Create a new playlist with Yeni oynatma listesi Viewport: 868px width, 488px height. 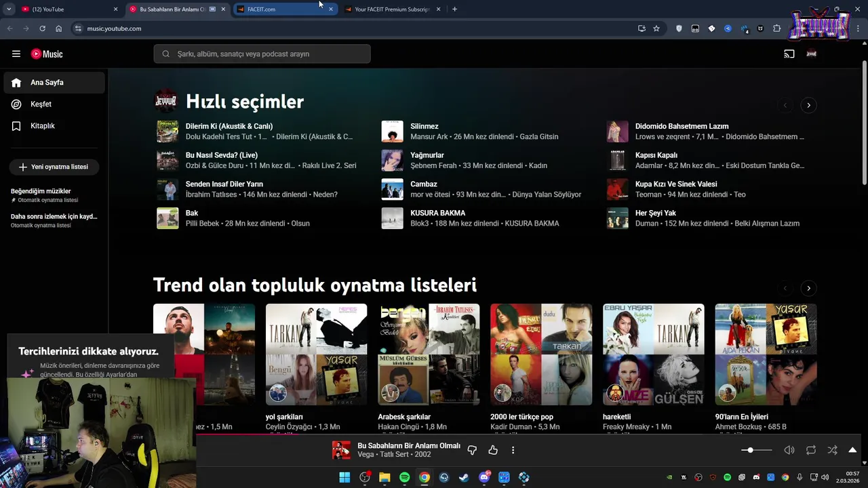point(54,167)
